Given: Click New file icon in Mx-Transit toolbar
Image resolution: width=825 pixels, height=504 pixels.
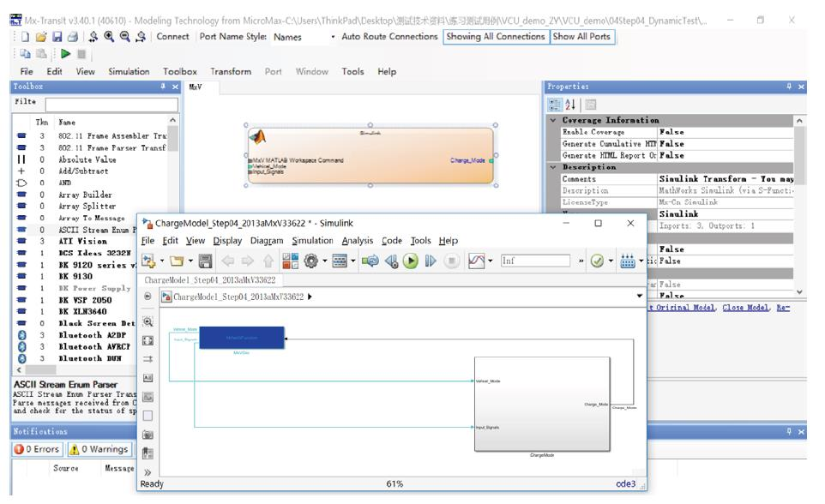Looking at the screenshot, I should [x=24, y=37].
